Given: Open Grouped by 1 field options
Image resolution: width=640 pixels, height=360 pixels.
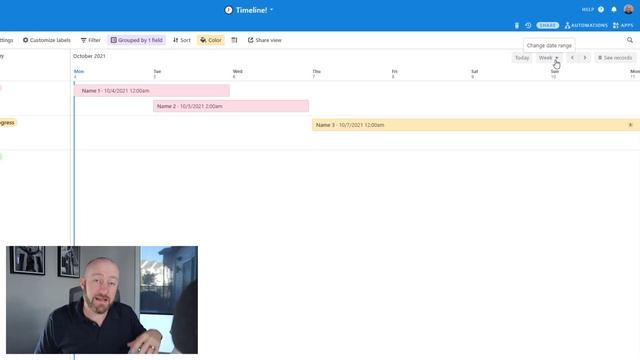Looking at the screenshot, I should (x=137, y=40).
